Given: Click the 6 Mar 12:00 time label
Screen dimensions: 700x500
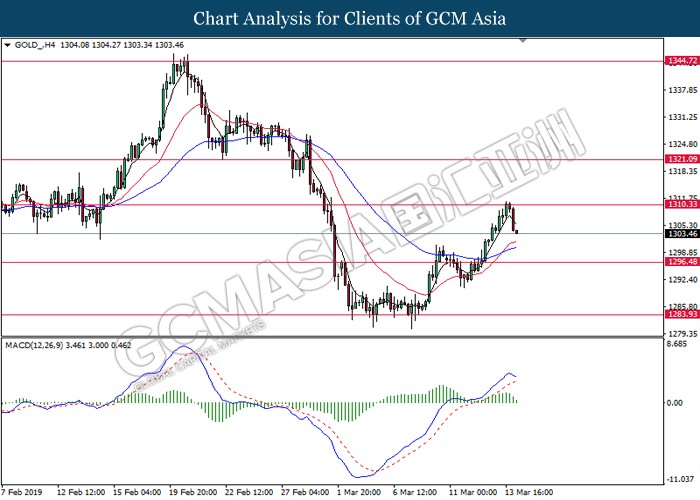Looking at the screenshot, I should tap(415, 492).
